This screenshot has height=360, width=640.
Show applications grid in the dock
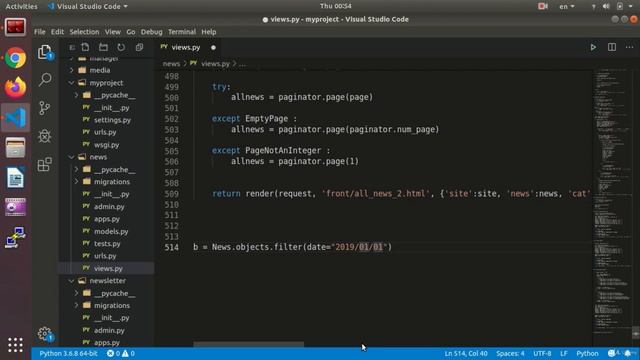[16, 345]
